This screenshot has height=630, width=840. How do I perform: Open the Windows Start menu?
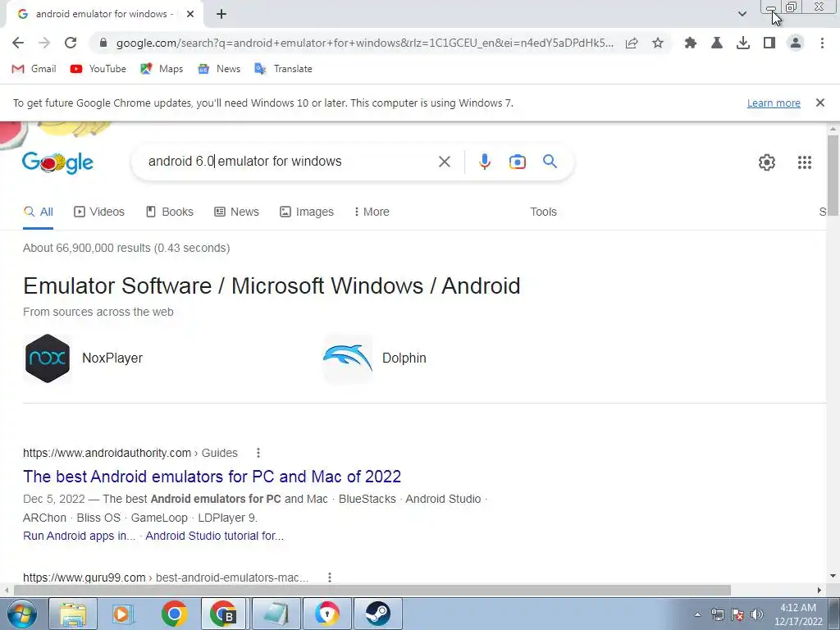[x=22, y=614]
